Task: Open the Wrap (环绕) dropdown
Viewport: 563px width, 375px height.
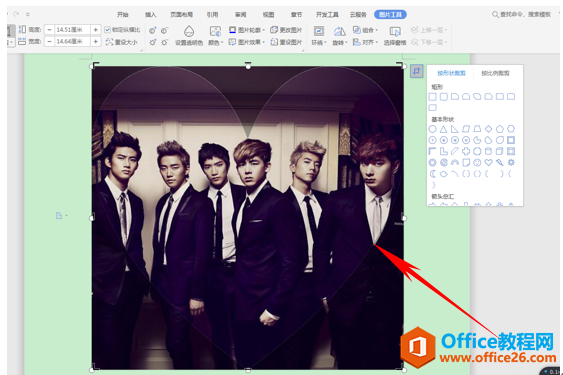Action: tap(318, 36)
